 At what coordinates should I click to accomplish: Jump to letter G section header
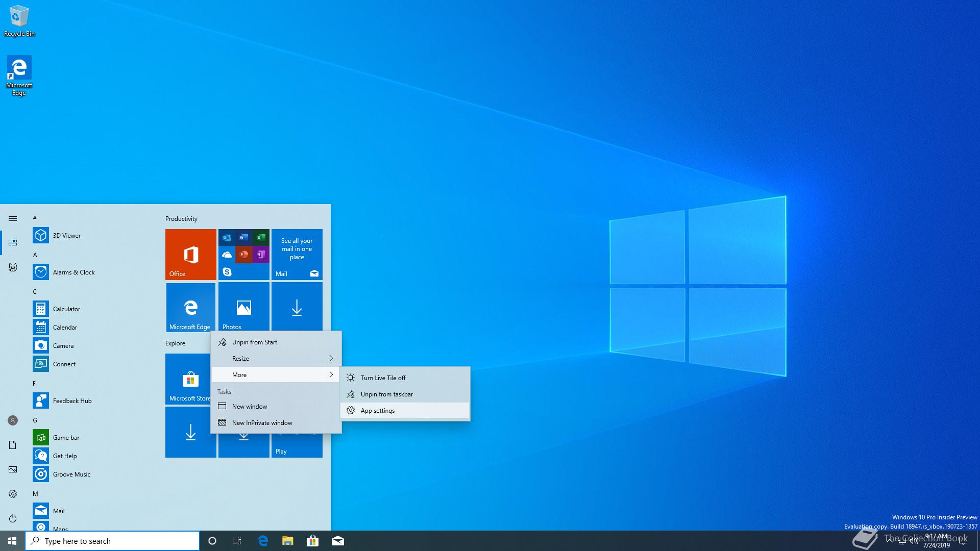[35, 420]
